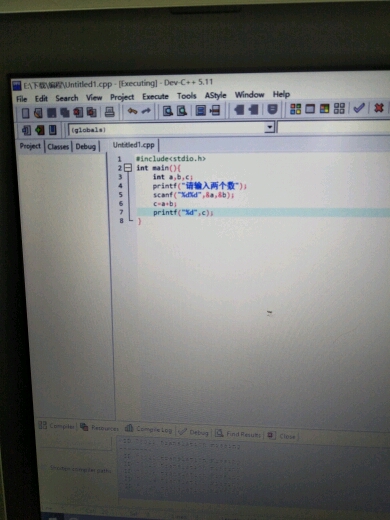Open the (globals) dropdown arrow
Viewport: 390px width, 520px height.
(269, 127)
